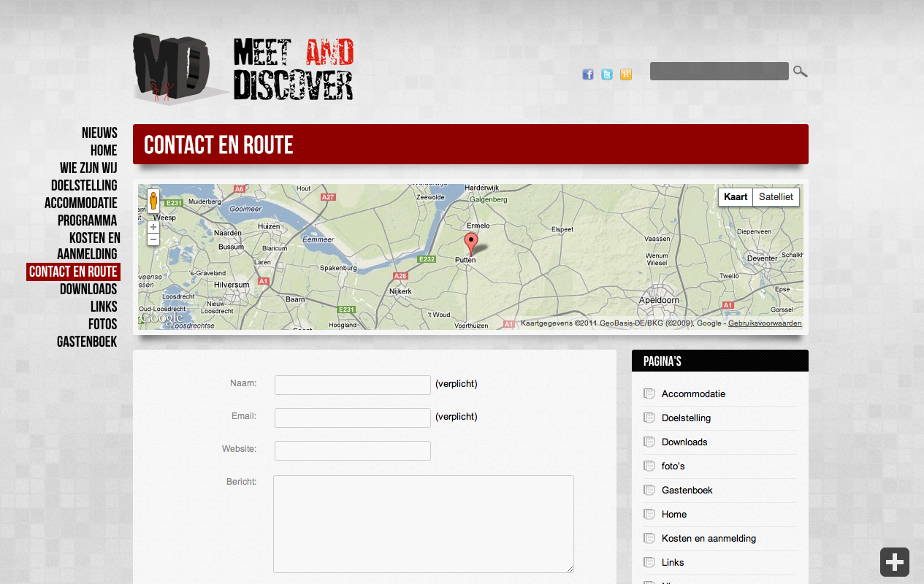Click the red location marker at Putten
The width and height of the screenshot is (924, 584).
tap(471, 243)
